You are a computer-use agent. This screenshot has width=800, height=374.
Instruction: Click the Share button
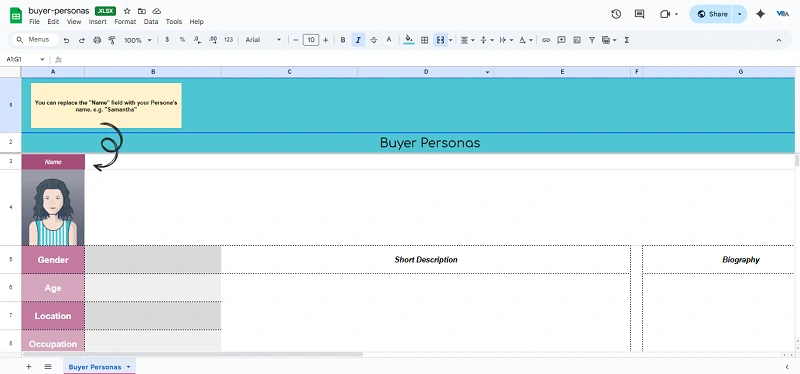coord(711,14)
